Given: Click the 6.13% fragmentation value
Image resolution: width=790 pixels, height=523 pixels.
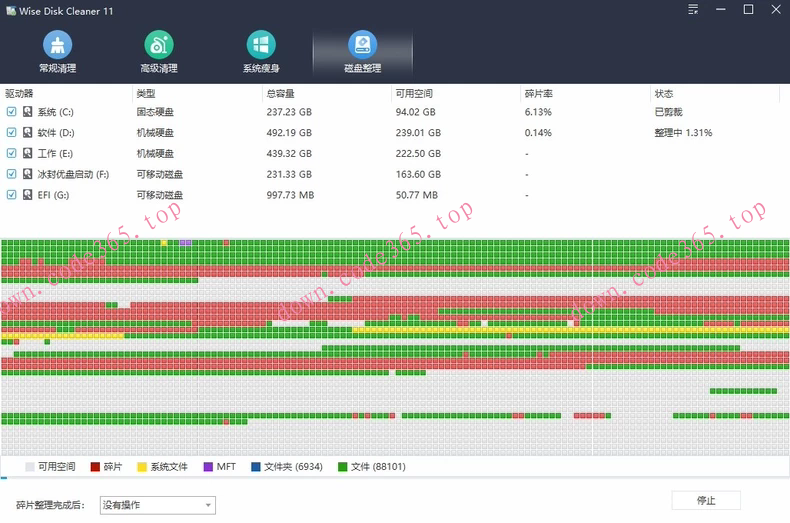Looking at the screenshot, I should (538, 112).
